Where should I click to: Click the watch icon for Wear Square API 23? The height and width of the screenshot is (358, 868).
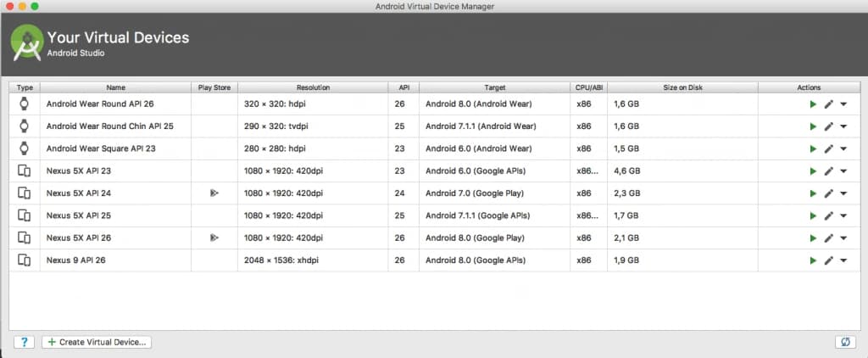pyautogui.click(x=24, y=148)
